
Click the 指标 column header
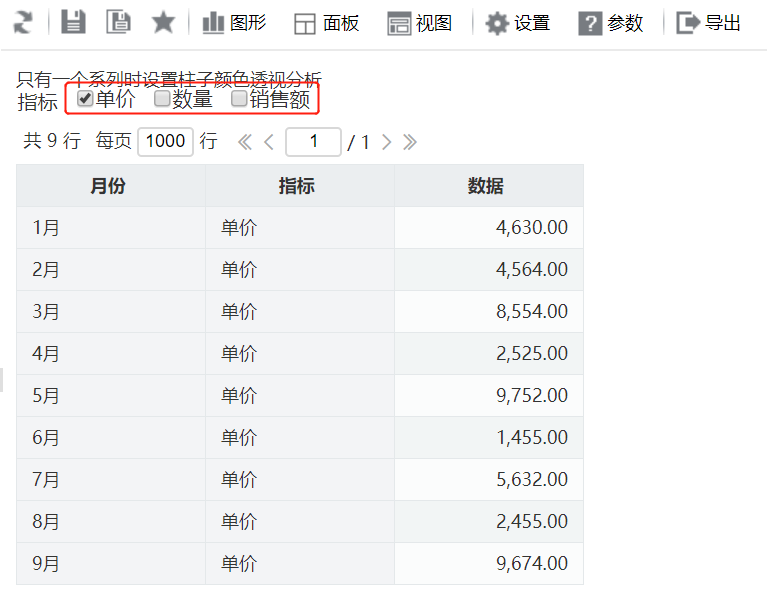pyautogui.click(x=300, y=186)
